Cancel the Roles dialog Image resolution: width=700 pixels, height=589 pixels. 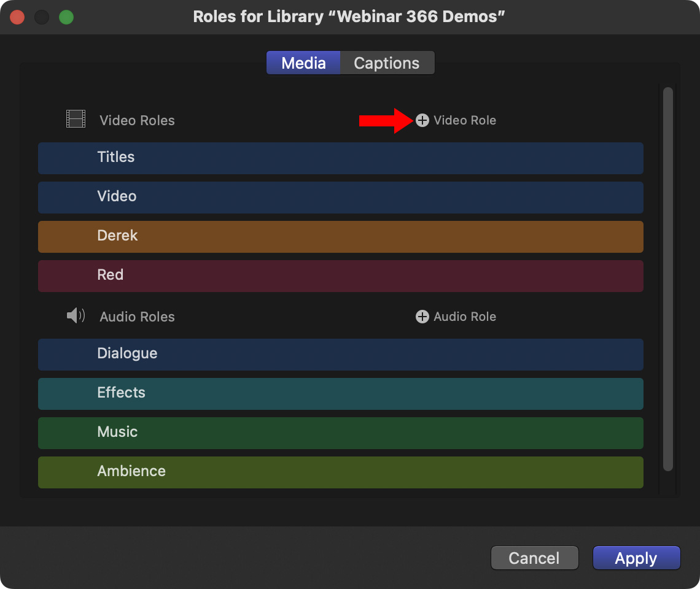pos(534,558)
